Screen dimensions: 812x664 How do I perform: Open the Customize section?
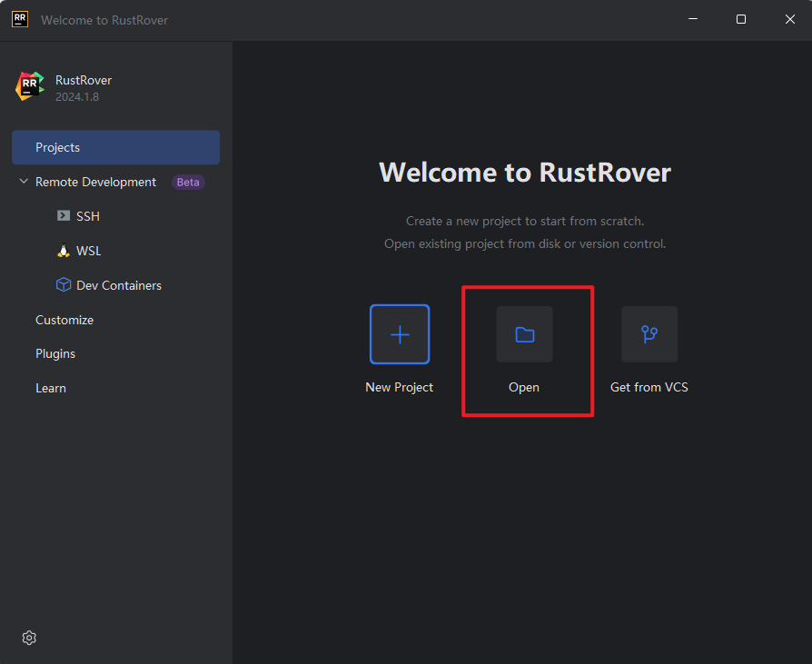64,320
